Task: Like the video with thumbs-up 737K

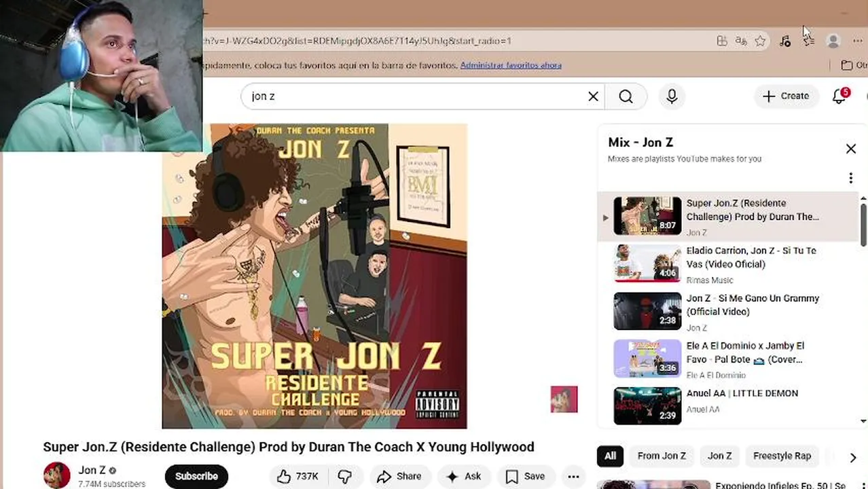Action: pyautogui.click(x=297, y=476)
